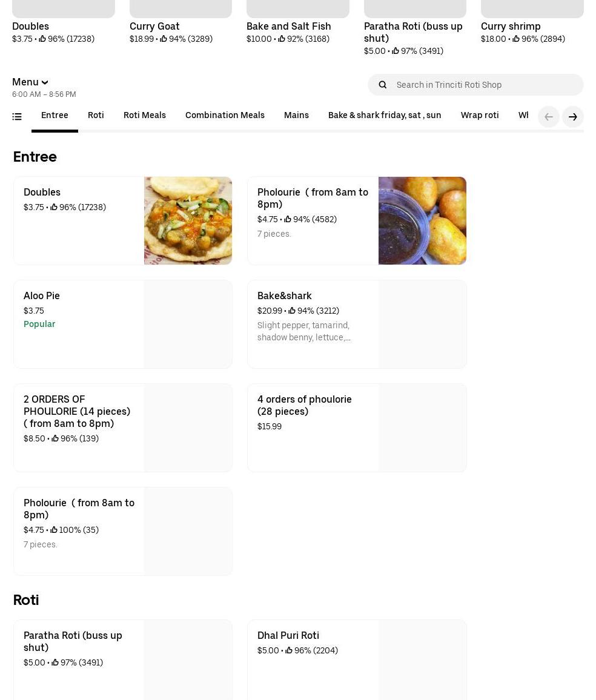Click the magnifier icon in the search box
Image resolution: width=596 pixels, height=700 pixels.
383,85
